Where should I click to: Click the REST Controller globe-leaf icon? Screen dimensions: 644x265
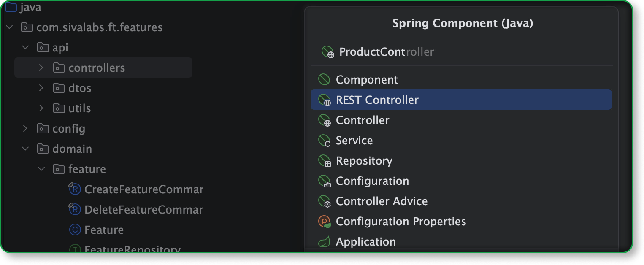(x=324, y=100)
